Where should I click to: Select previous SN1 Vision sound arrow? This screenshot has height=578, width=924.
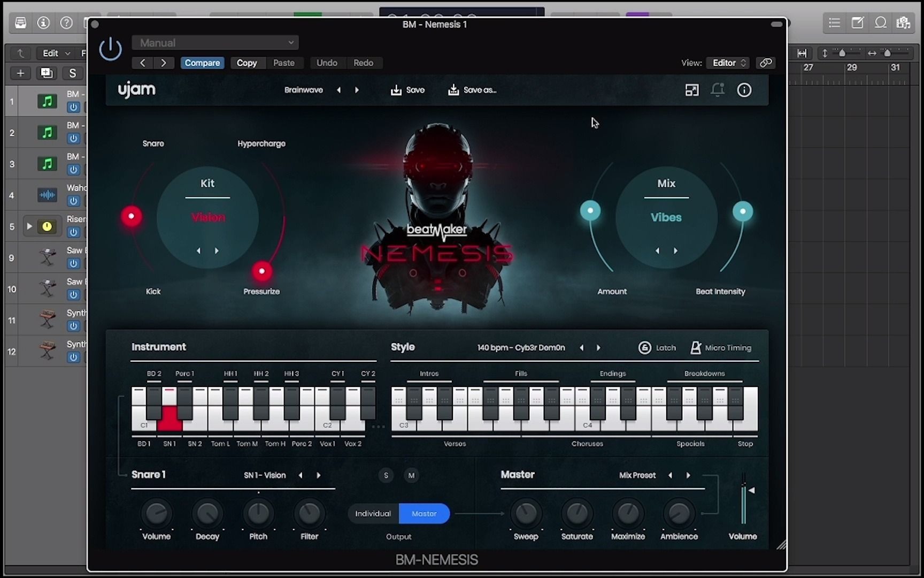301,475
